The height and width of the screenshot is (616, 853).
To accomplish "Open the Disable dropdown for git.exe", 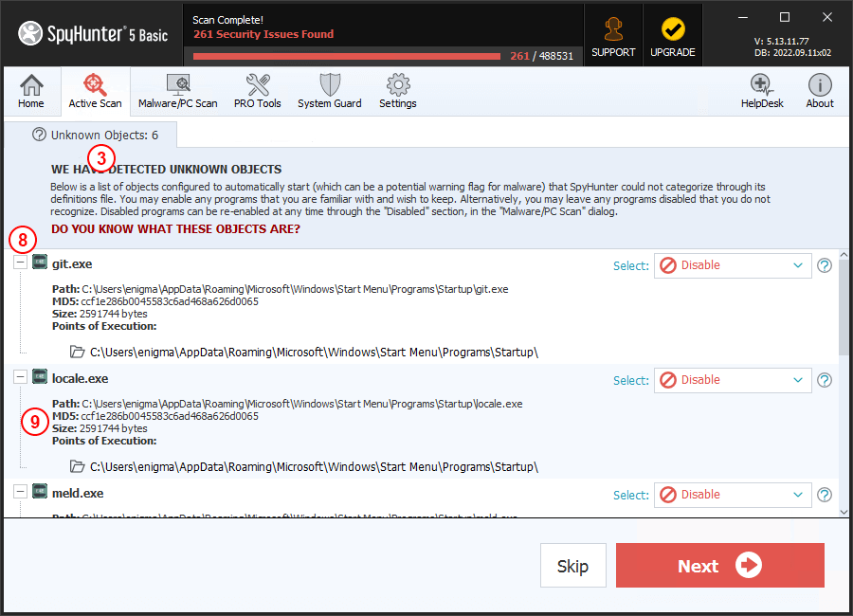I will (732, 265).
